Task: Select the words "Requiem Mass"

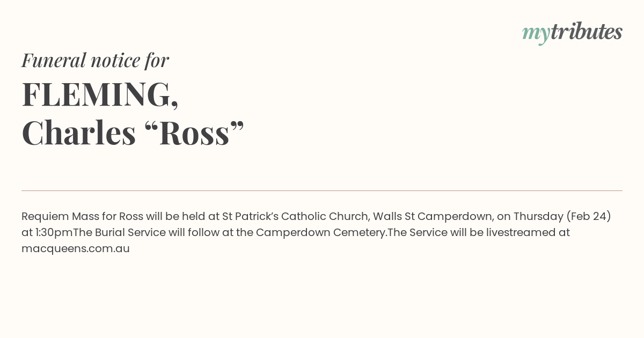Action: coord(53,217)
